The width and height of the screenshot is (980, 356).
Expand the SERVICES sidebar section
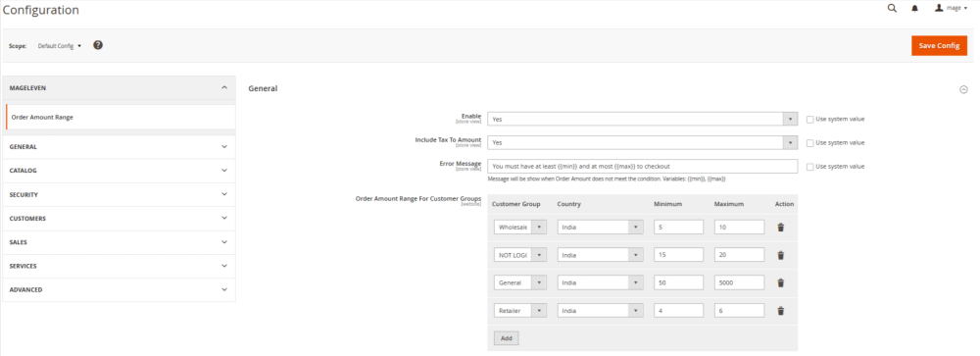coord(119,266)
